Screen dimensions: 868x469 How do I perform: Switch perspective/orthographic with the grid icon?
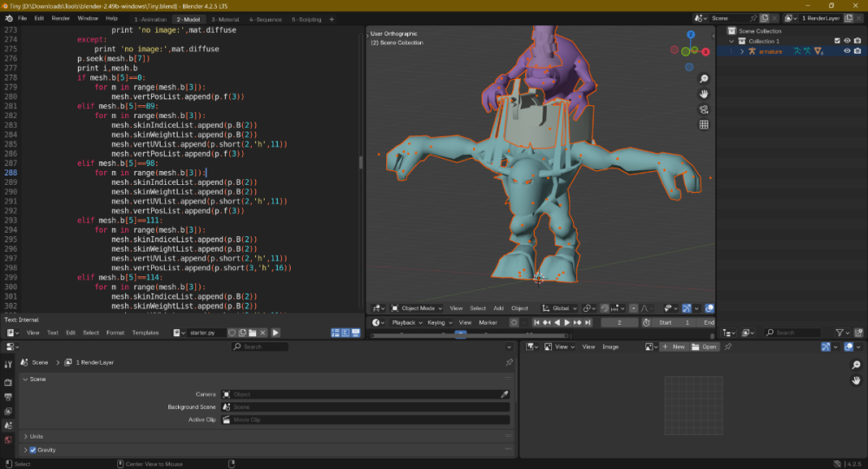(x=704, y=125)
